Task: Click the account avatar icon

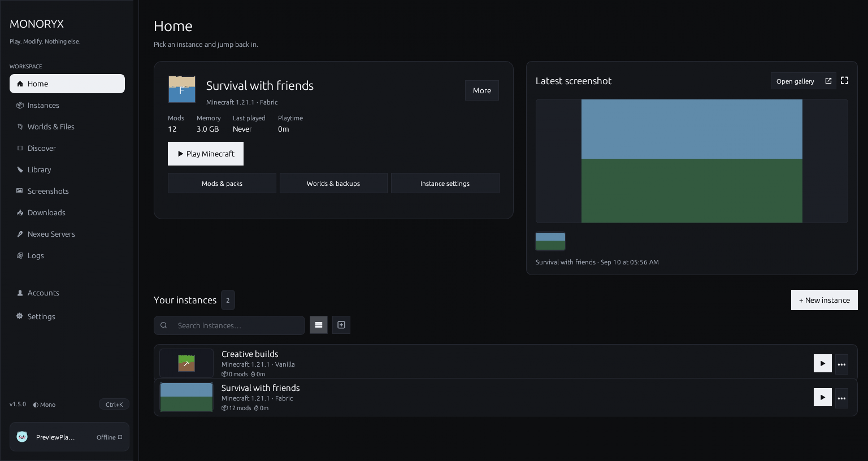Action: coord(22,437)
